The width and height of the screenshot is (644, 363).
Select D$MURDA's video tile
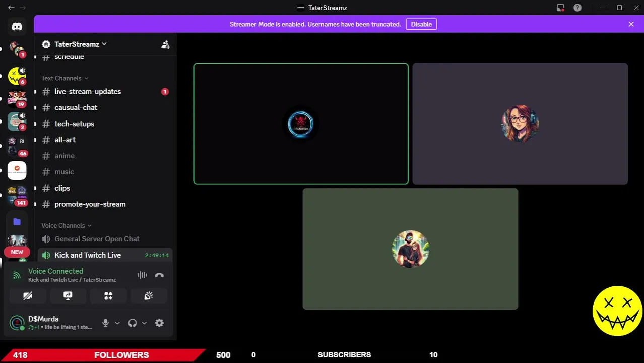point(301,124)
